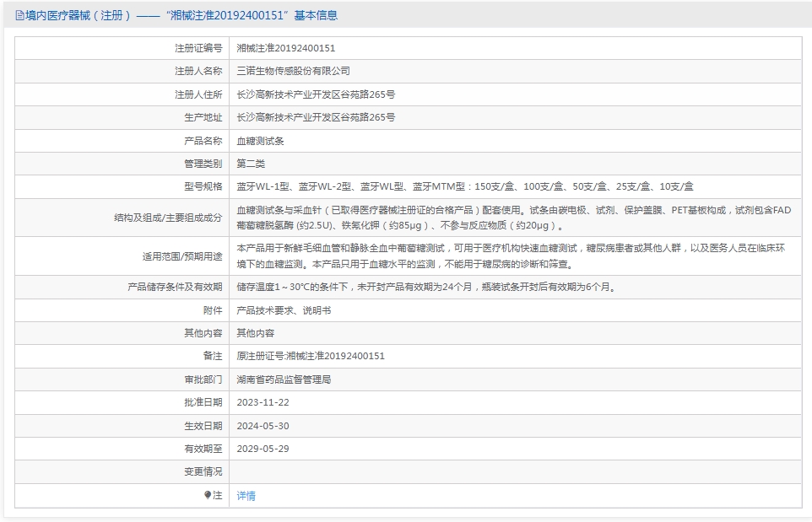Select product name 血糖测试条

(x=260, y=141)
